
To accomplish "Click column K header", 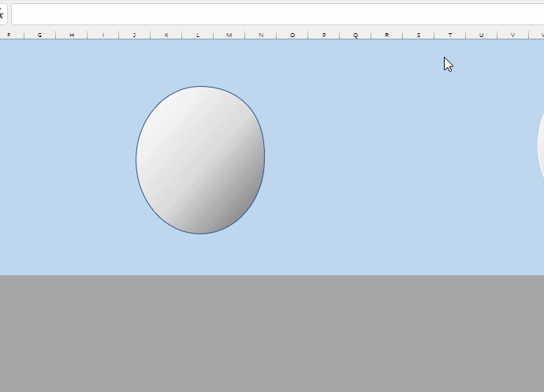I will pos(166,35).
